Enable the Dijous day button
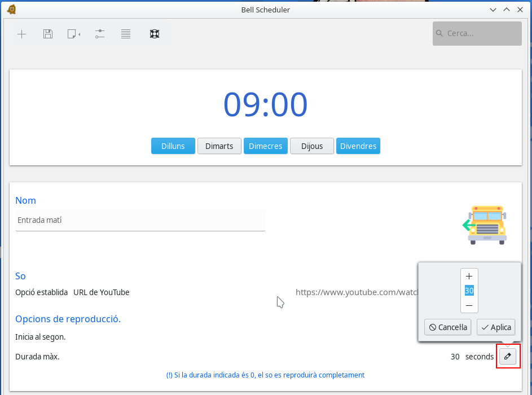This screenshot has height=395, width=532. tap(312, 146)
